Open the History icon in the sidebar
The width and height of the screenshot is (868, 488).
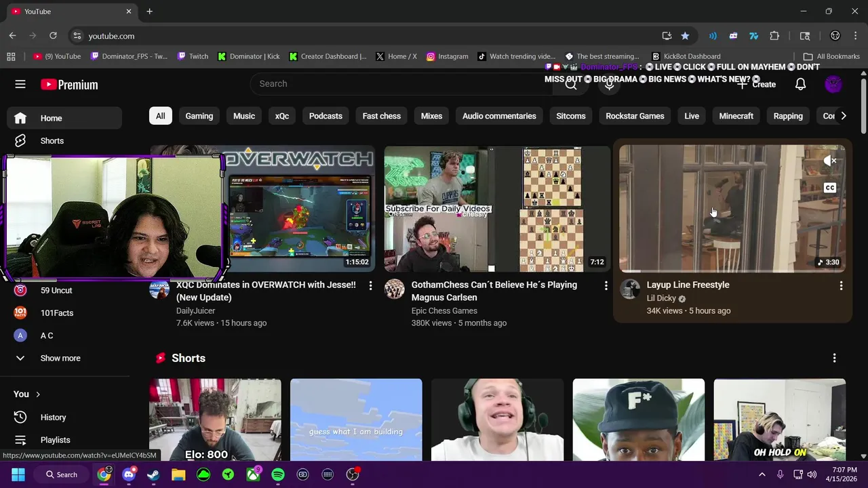coord(20,418)
